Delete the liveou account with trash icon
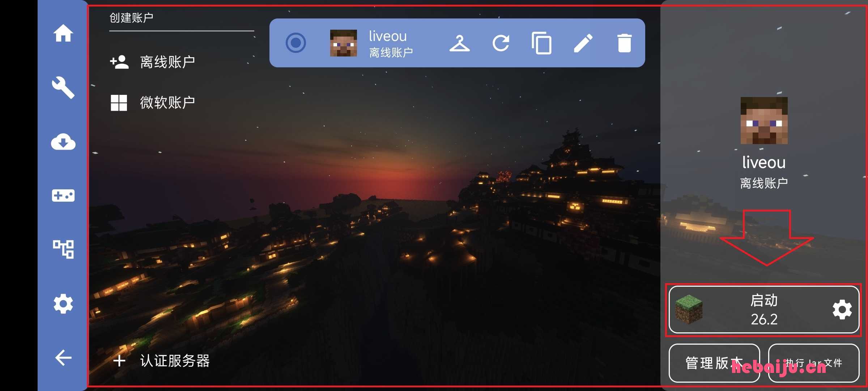Image resolution: width=868 pixels, height=391 pixels. click(624, 43)
